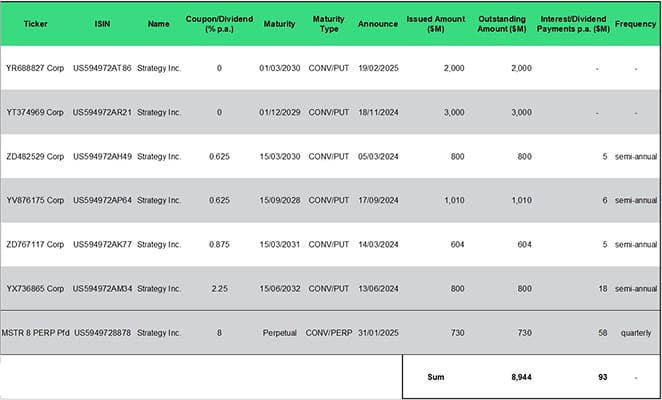662x400 pixels.
Task: Click announce date 13/06/2024
Action: click(x=378, y=288)
